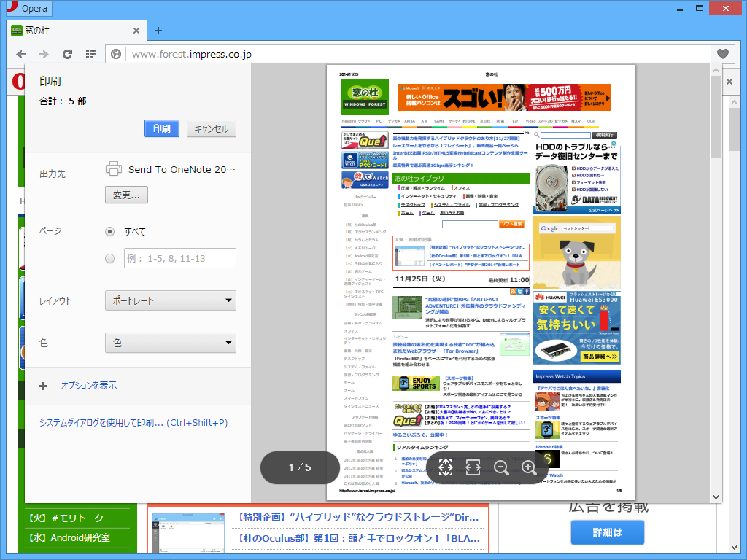This screenshot has height=560, width=747.
Task: Fit preview to width icon
Action: coord(473,467)
